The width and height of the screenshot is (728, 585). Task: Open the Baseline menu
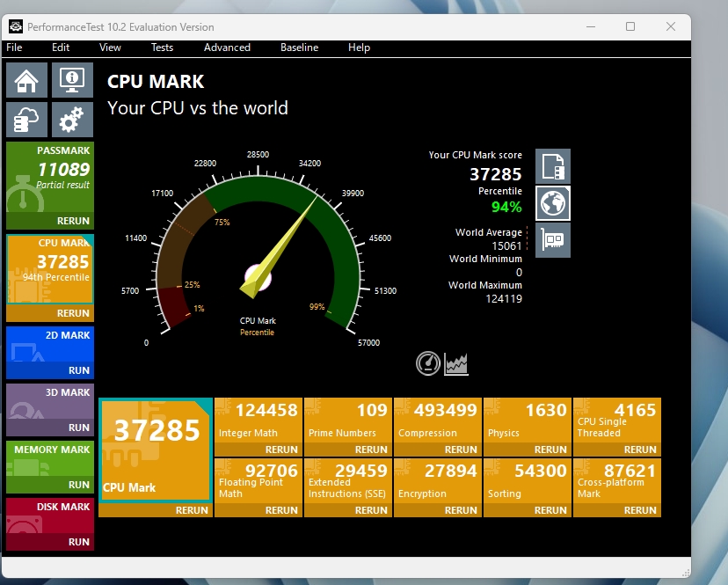pos(300,48)
